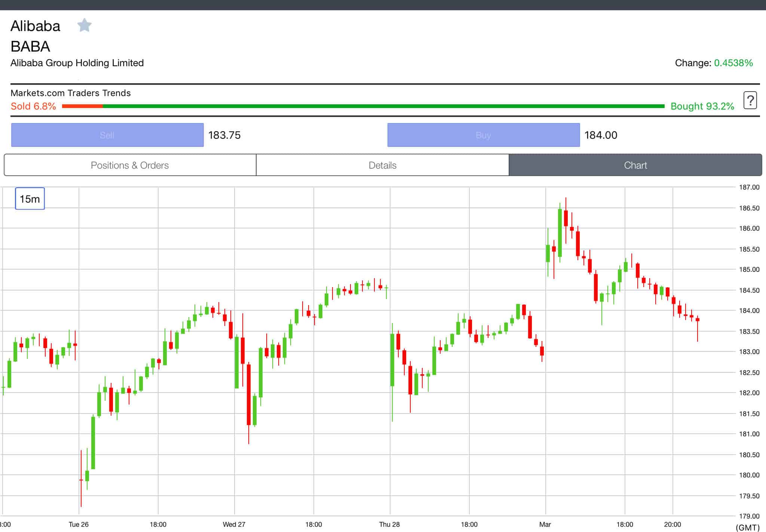This screenshot has width=766, height=532.
Task: Select the Chart tab
Action: (635, 165)
